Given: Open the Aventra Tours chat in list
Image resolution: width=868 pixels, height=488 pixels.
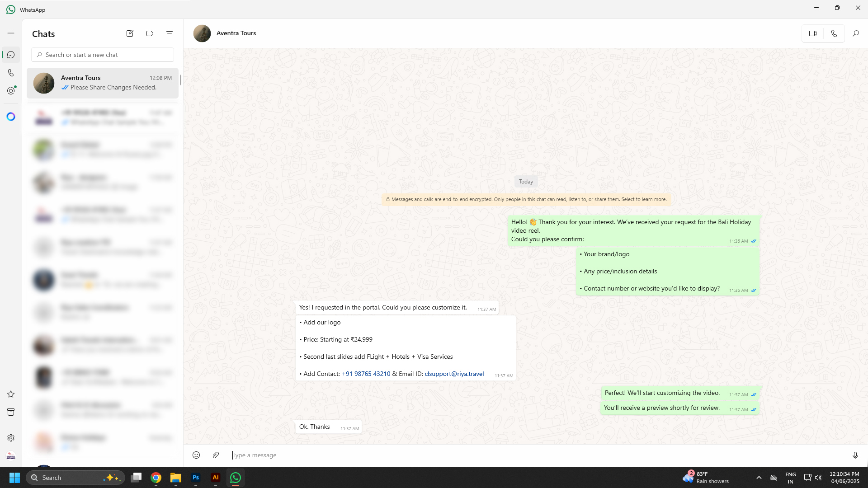Looking at the screenshot, I should click(103, 83).
